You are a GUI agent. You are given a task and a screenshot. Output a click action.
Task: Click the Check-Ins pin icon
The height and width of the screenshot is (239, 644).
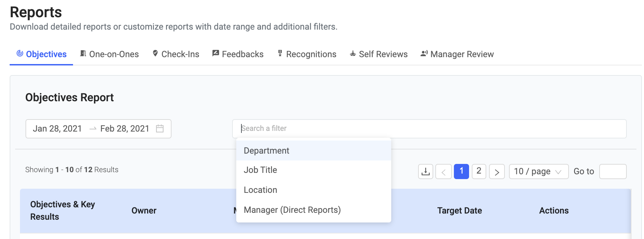point(155,53)
